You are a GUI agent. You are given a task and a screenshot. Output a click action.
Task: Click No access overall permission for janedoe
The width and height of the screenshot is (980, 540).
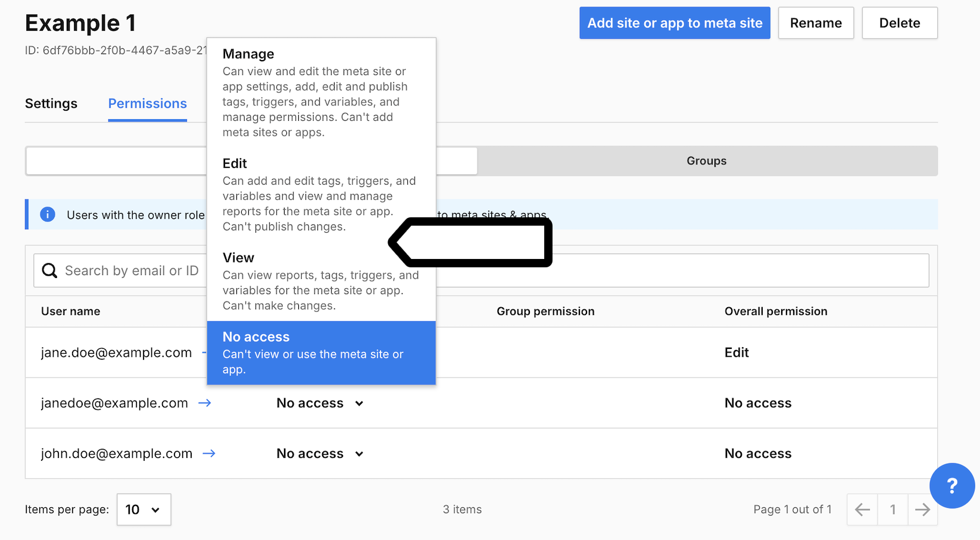758,403
